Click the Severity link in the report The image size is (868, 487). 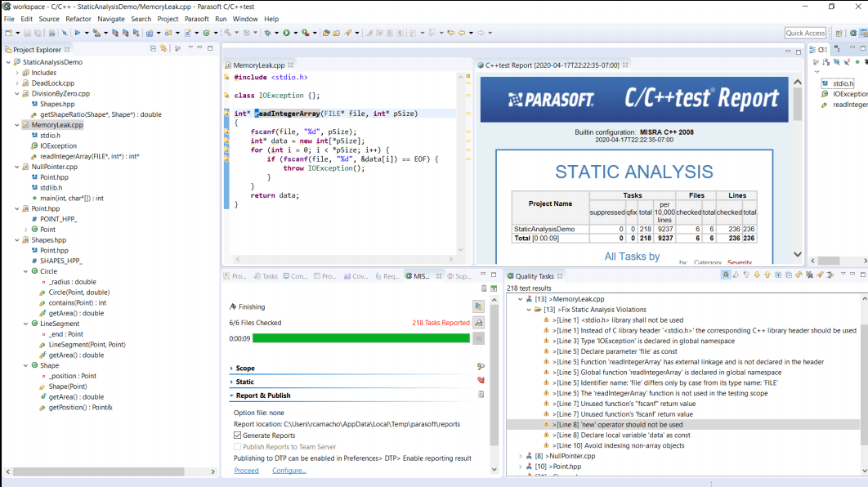point(740,262)
